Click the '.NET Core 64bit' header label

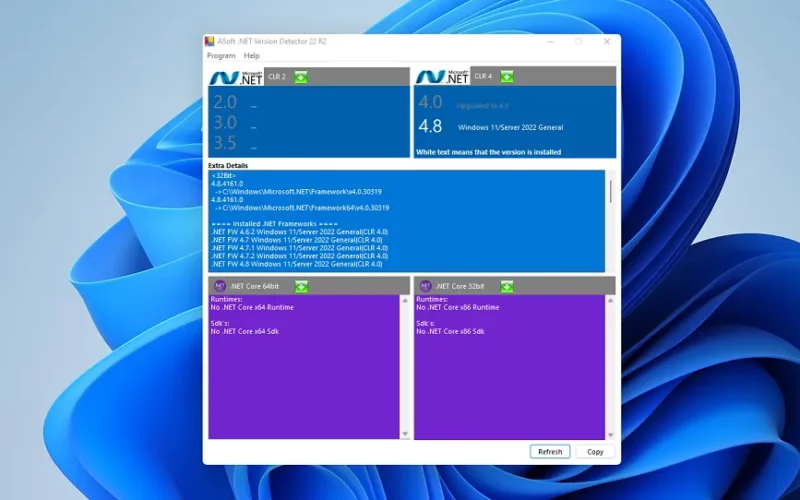(254, 287)
